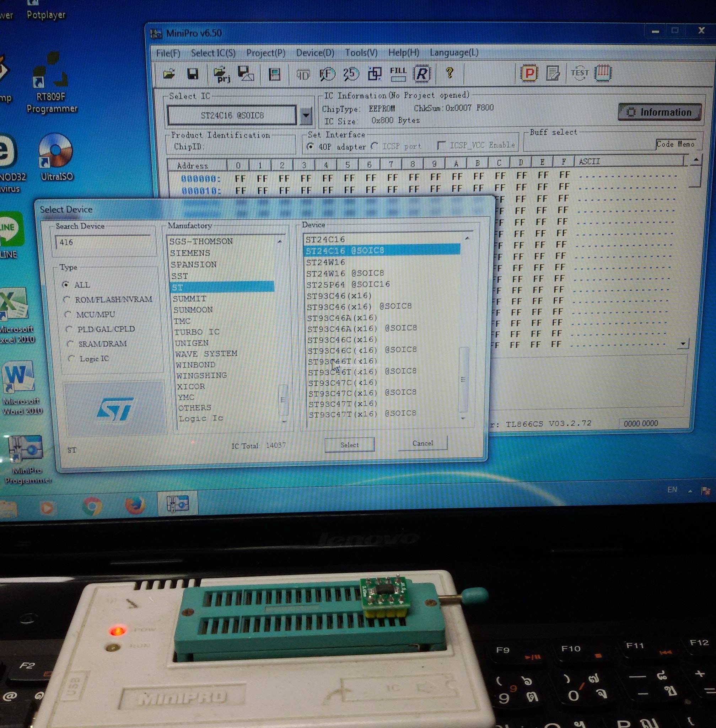
Task: Open File(F) menu
Action: pyautogui.click(x=168, y=53)
